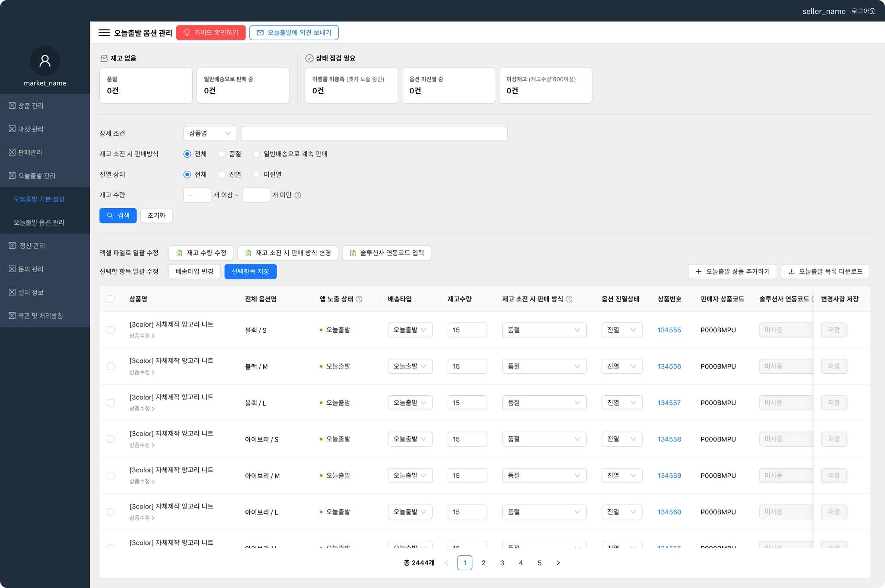885x588 pixels.
Task: Open 옵션 진열상태 dropdown for 블랙 / M row
Action: pos(621,366)
